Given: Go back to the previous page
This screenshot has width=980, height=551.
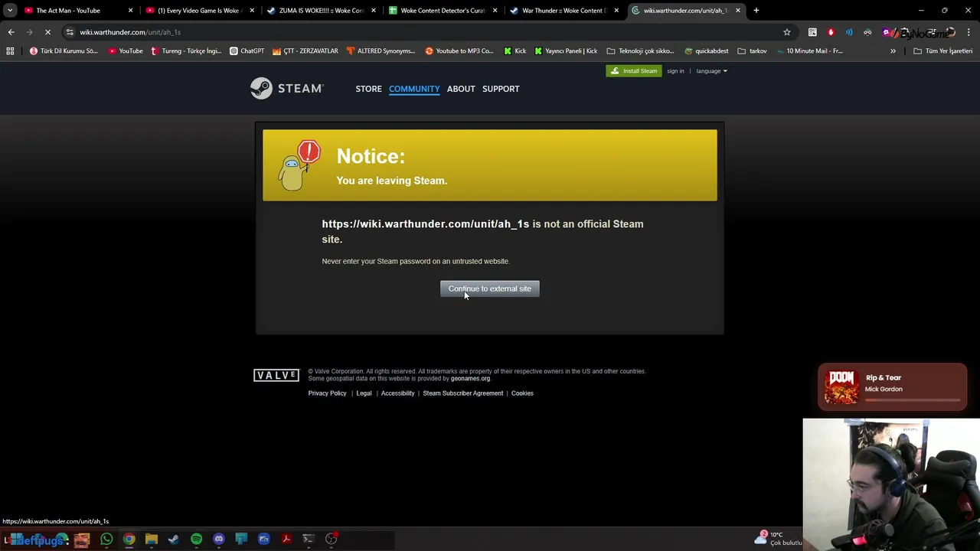Looking at the screenshot, I should 11,32.
